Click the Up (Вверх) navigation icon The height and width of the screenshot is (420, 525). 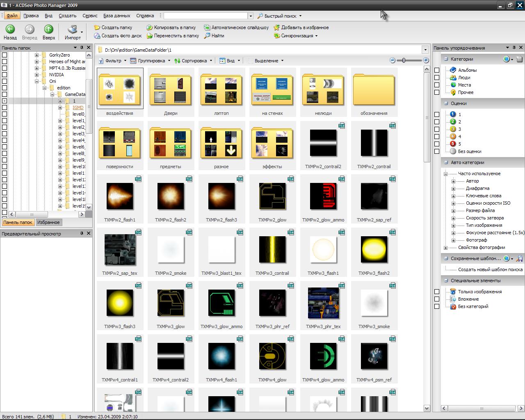(48, 29)
